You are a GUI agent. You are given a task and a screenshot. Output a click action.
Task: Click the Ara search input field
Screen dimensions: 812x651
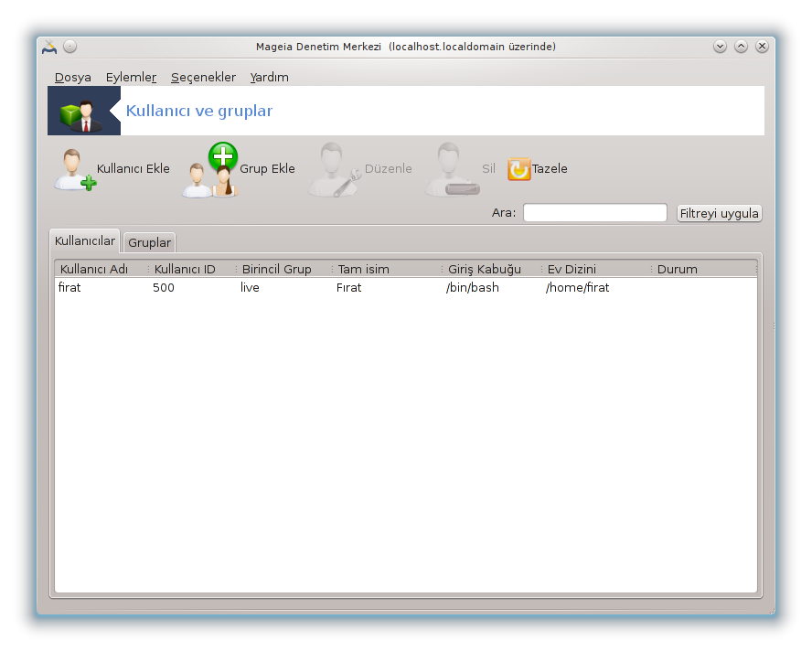click(x=594, y=213)
